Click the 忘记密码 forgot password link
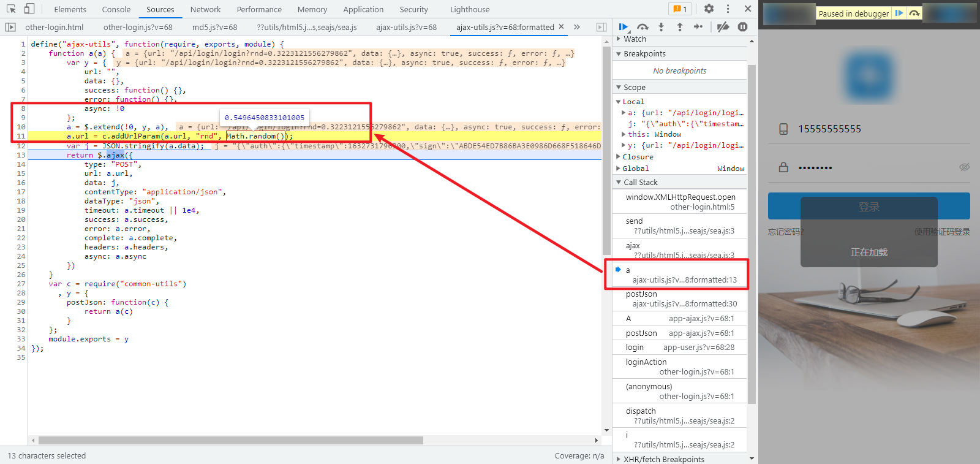 [x=785, y=232]
